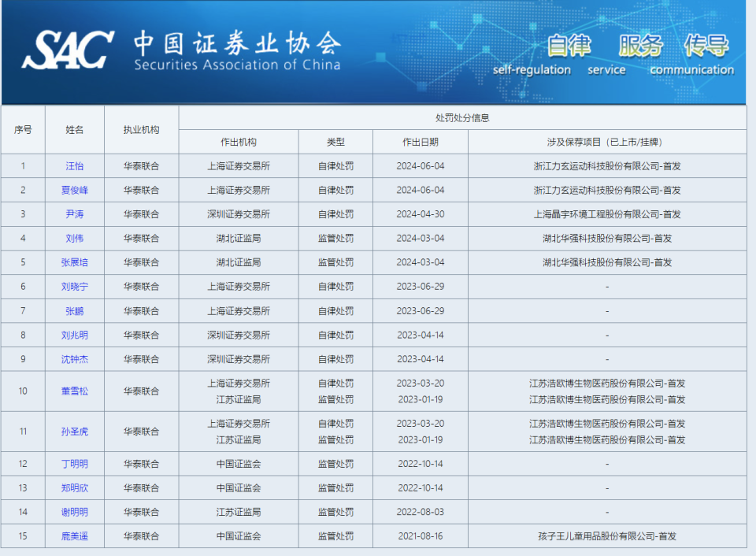Viewport: 756px width, 556px height.
Task: Click the 姓名 column header
Action: pos(75,130)
